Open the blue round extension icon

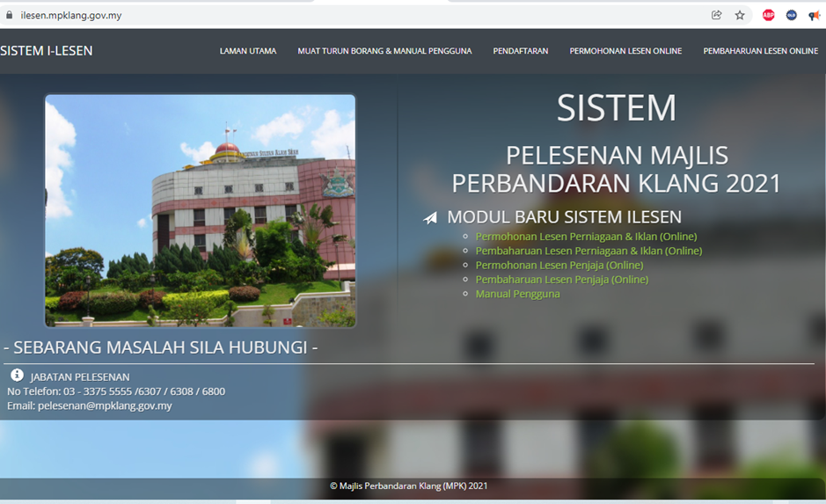[x=791, y=15]
